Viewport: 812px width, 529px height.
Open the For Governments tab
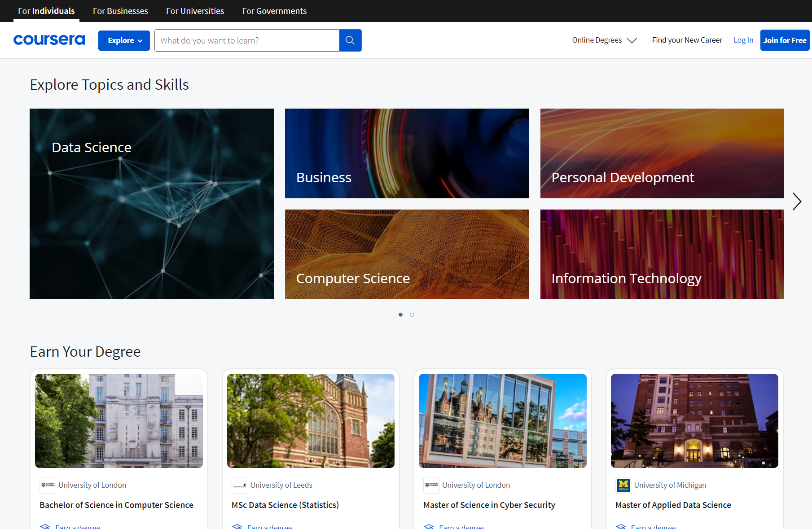274,11
